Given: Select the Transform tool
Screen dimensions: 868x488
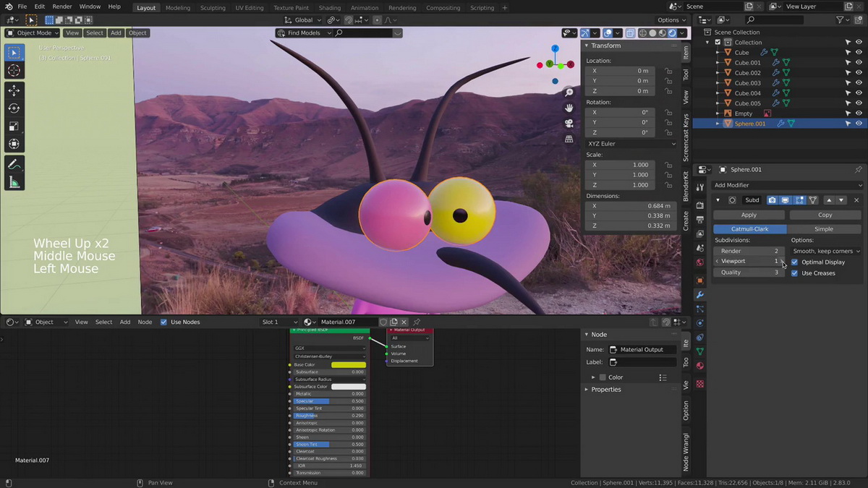Looking at the screenshot, I should point(14,144).
